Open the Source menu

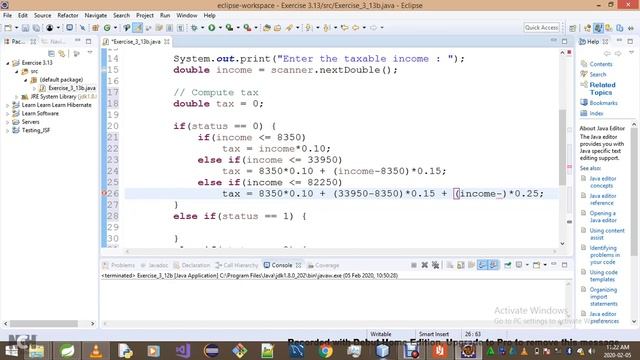[42, 16]
